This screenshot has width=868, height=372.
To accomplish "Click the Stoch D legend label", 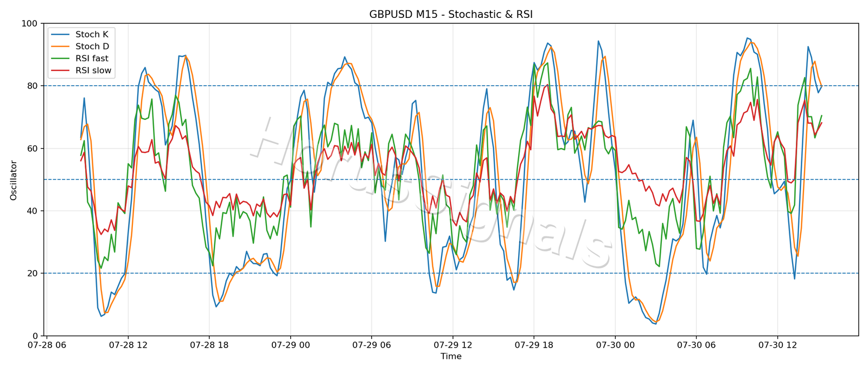I will point(92,47).
